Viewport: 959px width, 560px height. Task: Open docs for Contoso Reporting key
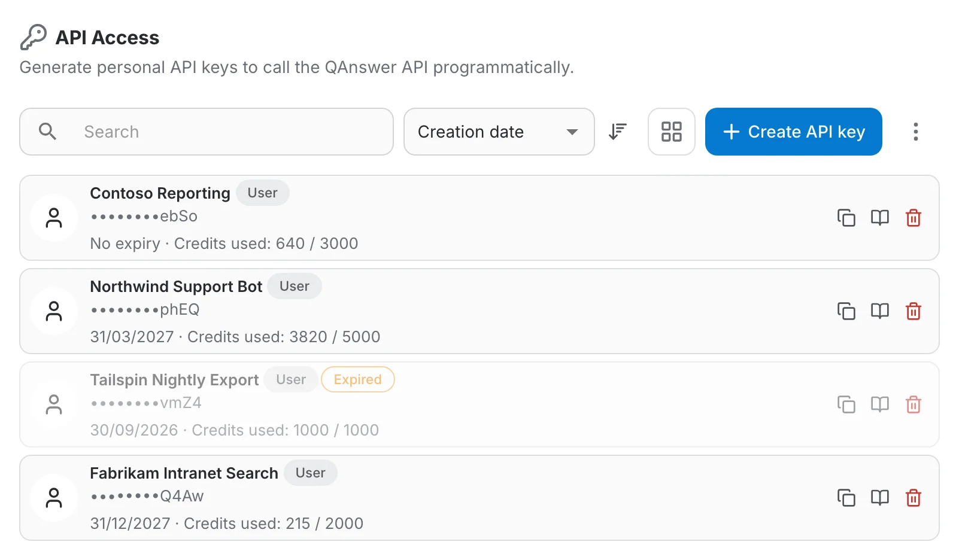879,218
